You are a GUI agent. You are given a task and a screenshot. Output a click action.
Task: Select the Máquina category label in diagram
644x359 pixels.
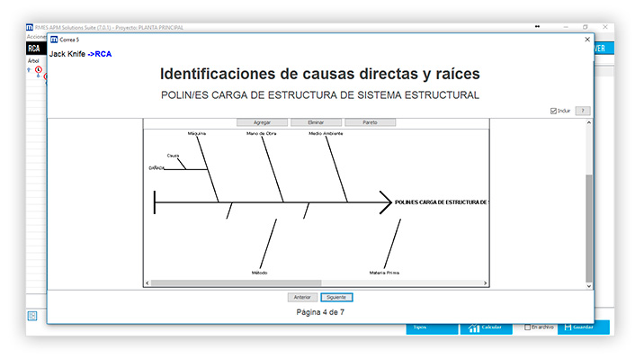point(197,133)
